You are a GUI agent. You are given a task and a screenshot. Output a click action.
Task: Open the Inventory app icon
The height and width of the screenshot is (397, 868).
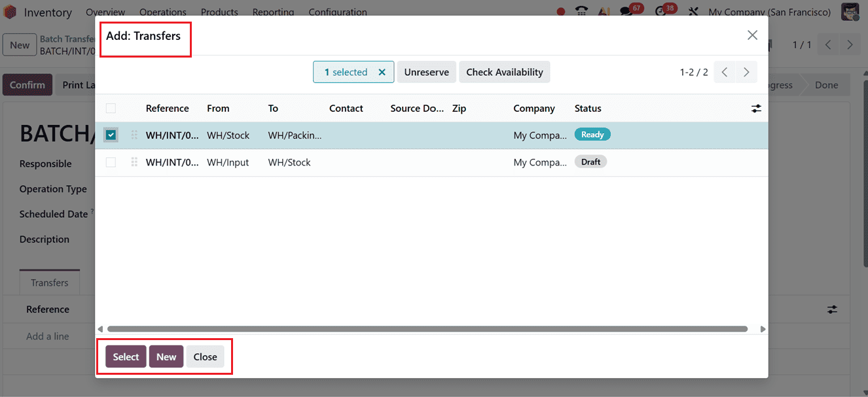(x=10, y=12)
